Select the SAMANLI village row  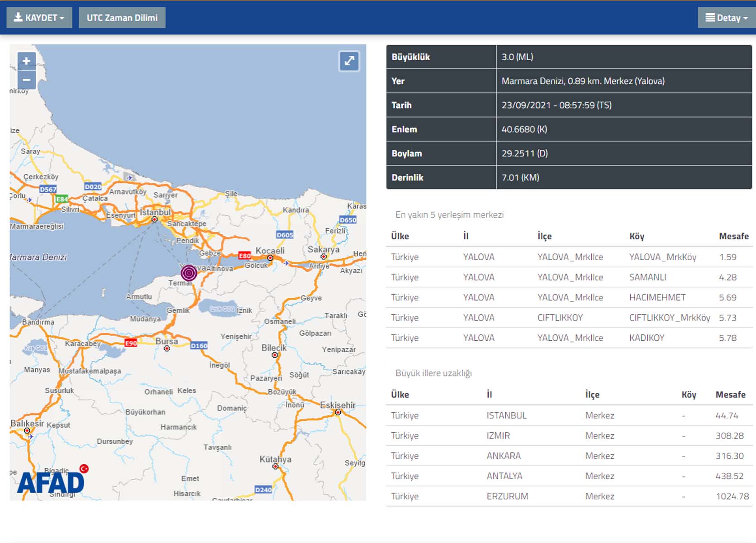[x=647, y=277]
